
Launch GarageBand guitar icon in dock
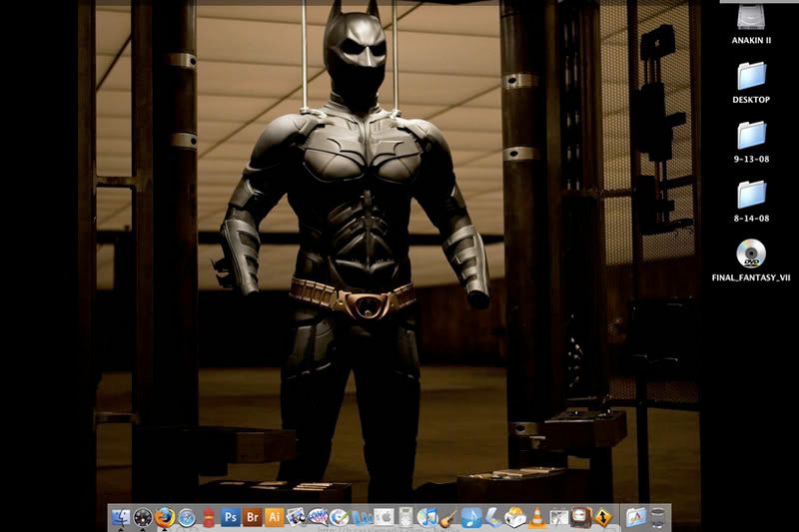(x=448, y=517)
